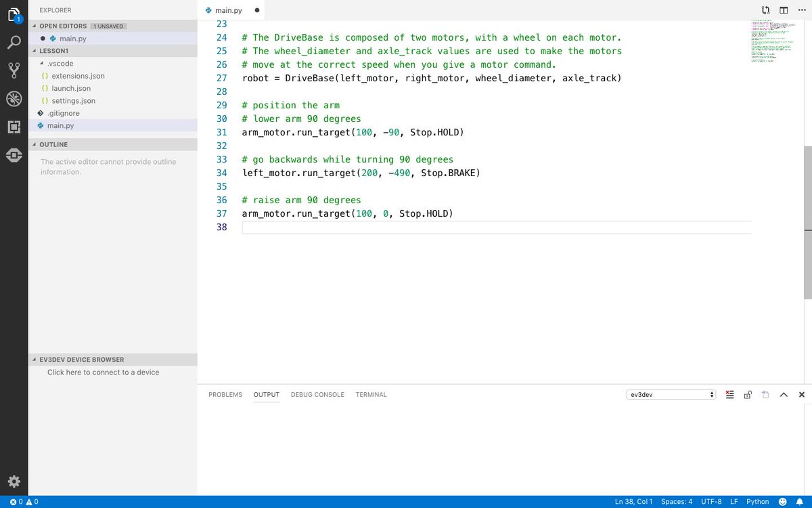Open the Manage gear menu

tap(14, 482)
